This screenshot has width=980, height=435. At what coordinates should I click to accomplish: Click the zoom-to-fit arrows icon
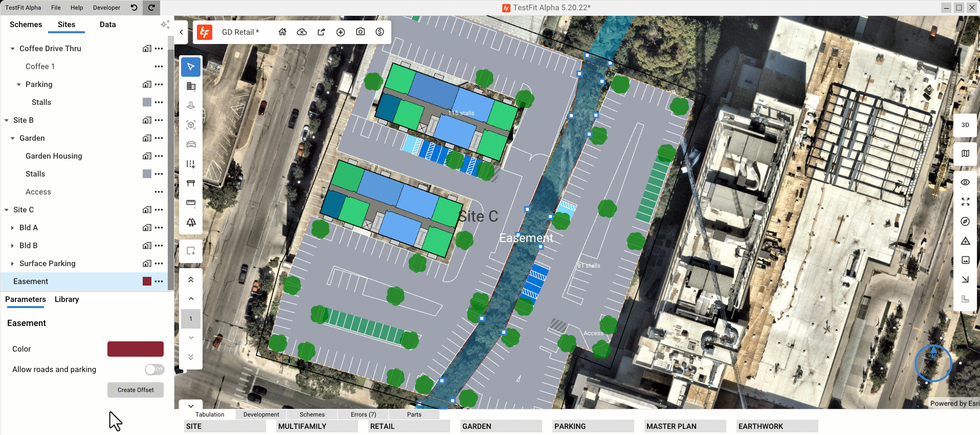tap(965, 202)
